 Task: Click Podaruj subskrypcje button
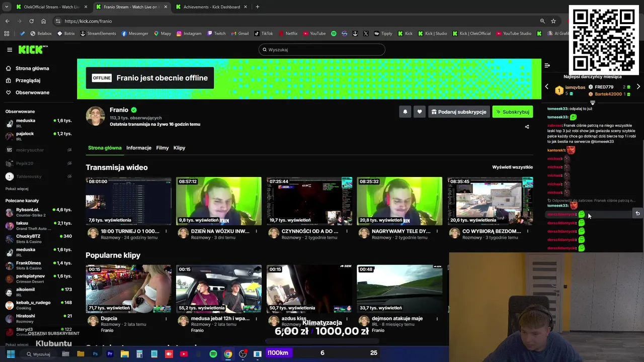pos(458,112)
